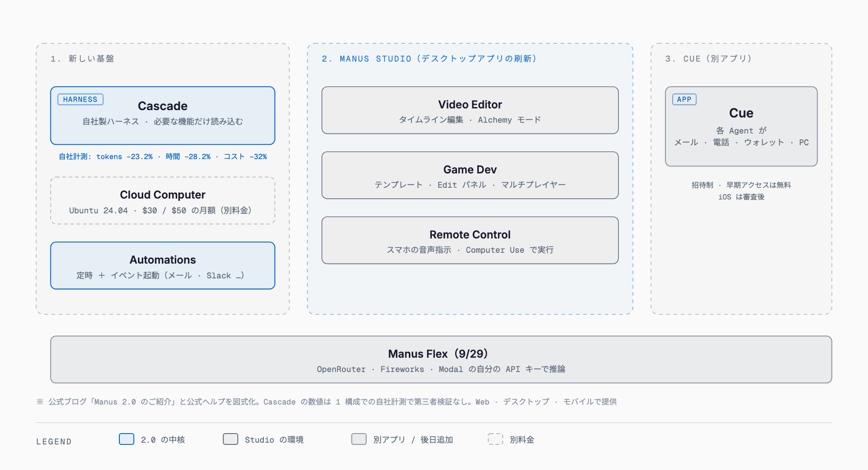This screenshot has height=470, width=868.
Task: Click the dashed '別料金' legend swatch
Action: pyautogui.click(x=495, y=439)
